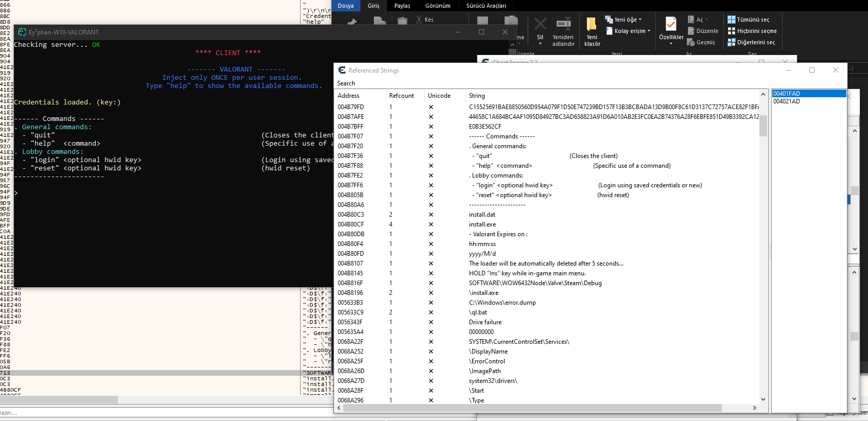Click the Unicode X mark for 004B7AFE

pos(431,117)
